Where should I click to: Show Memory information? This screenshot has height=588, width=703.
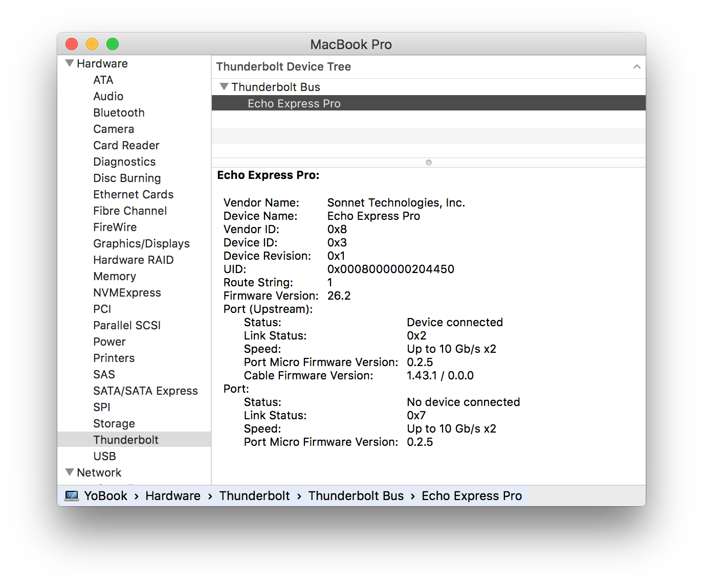pos(115,276)
